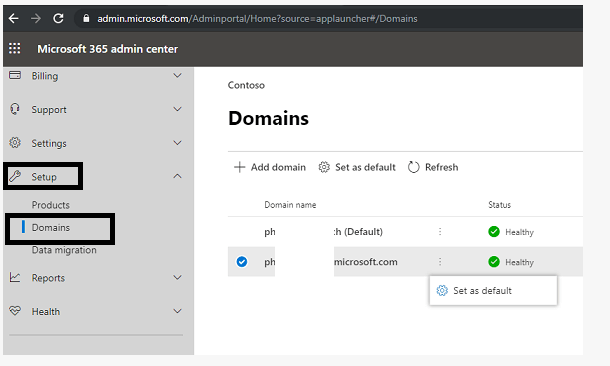Click the Domain name column header
The height and width of the screenshot is (366, 610).
290,205
